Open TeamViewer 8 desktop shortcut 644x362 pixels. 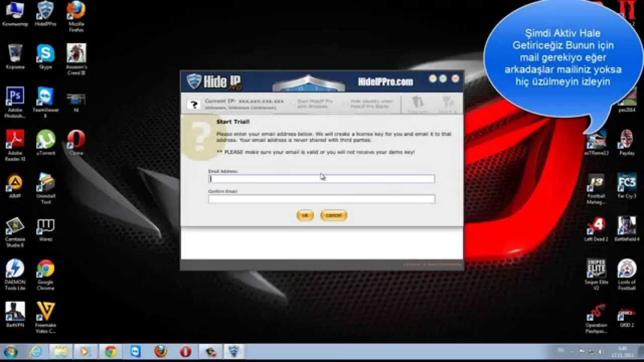(x=45, y=103)
